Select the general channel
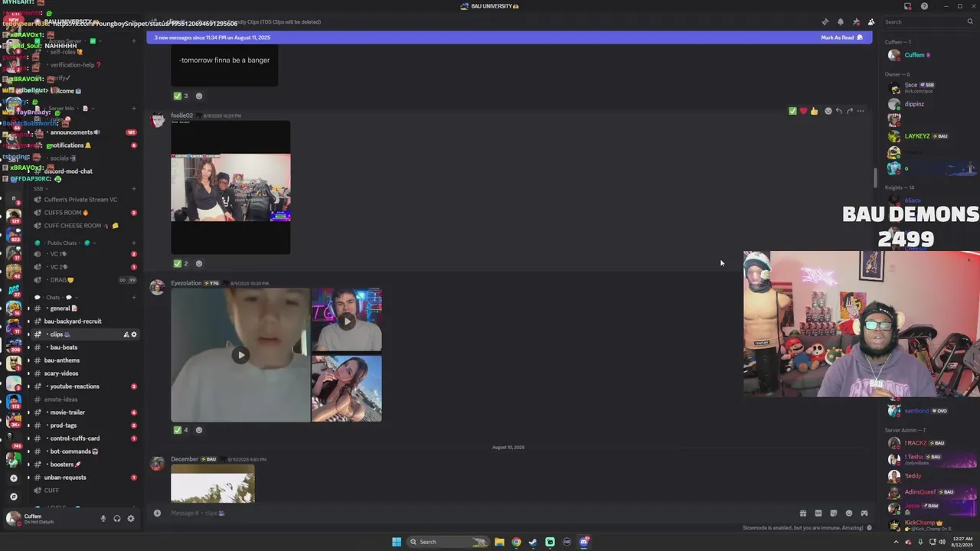 coord(84,308)
